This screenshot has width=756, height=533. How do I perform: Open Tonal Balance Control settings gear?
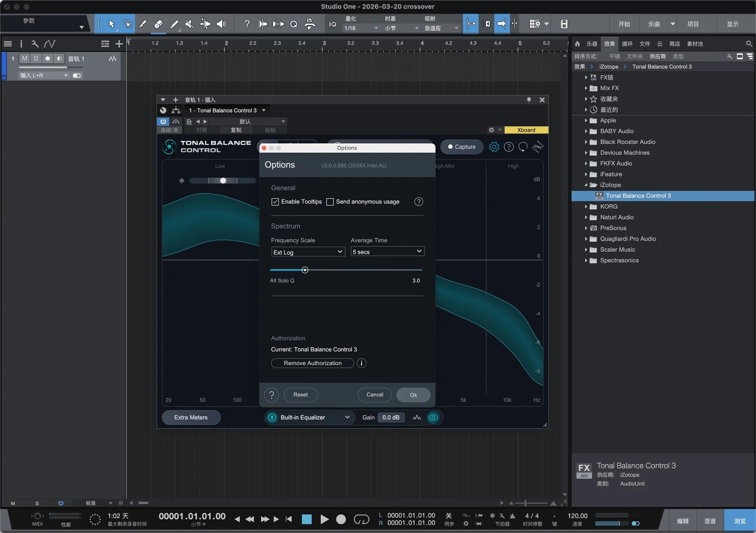point(494,147)
